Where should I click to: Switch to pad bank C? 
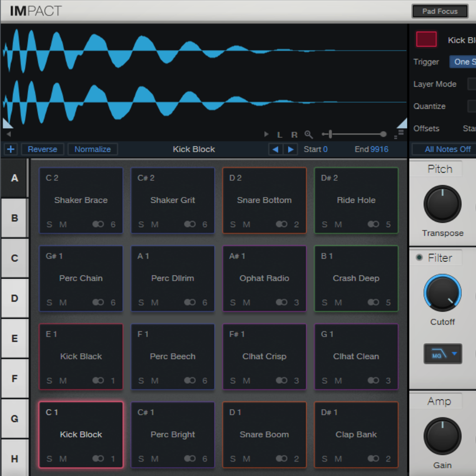point(14,258)
